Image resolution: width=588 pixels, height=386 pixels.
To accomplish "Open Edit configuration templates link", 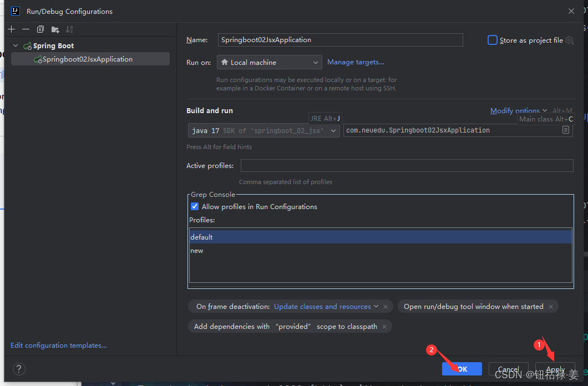I will pyautogui.click(x=58, y=345).
